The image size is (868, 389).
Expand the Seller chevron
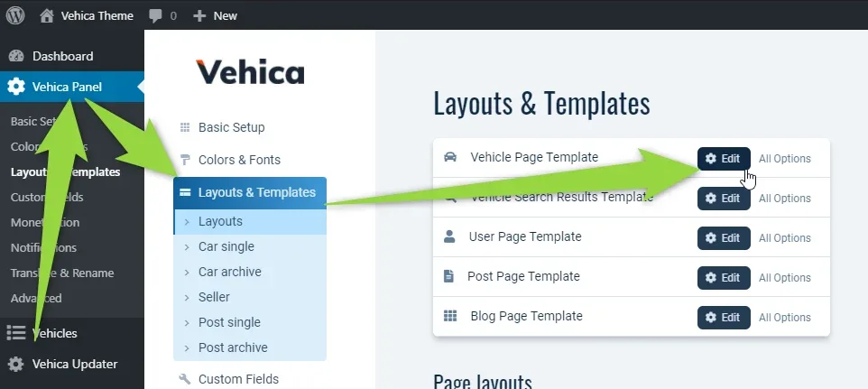[x=187, y=298]
